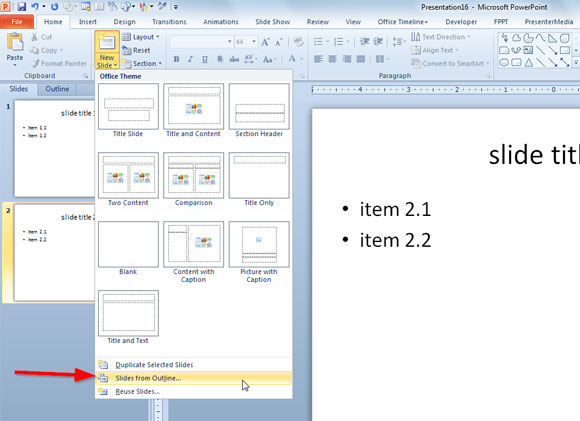Click the Bullets list icon

(x=318, y=41)
